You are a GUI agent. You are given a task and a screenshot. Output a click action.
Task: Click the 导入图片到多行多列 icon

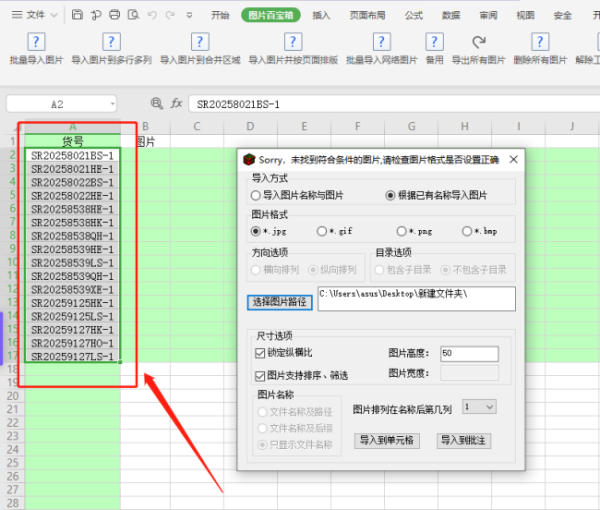pyautogui.click(x=110, y=42)
